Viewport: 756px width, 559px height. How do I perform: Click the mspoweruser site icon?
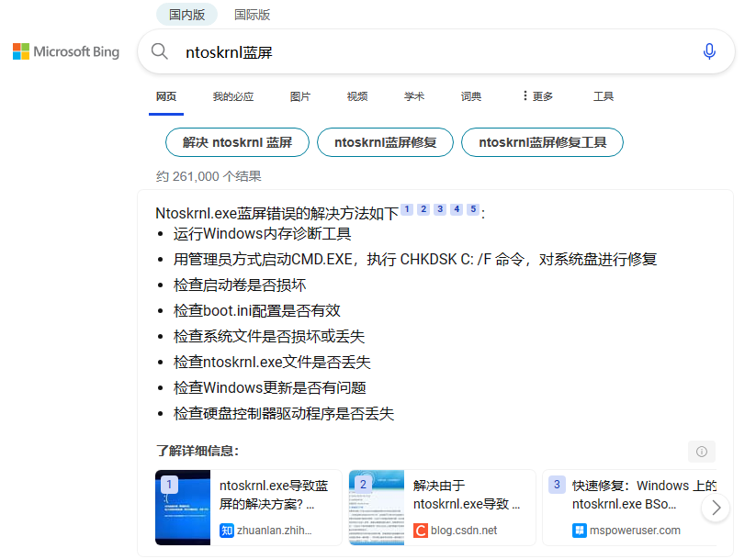[580, 530]
